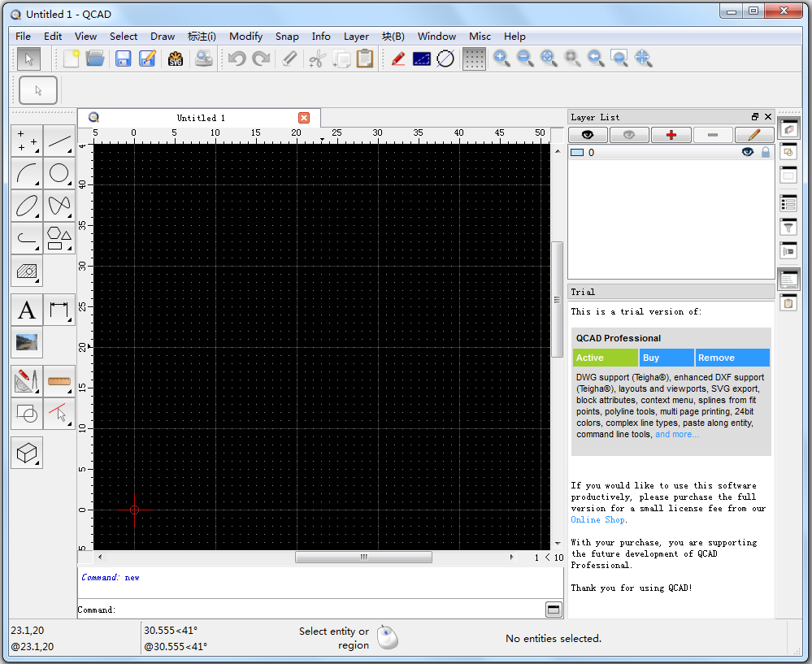Toggle the lock on layer 0

click(766, 152)
